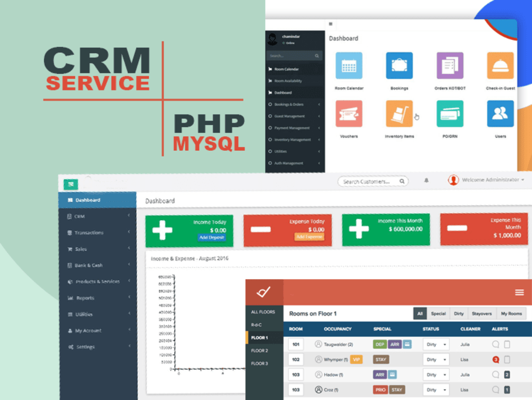
Task: Click the Add Expense button
Action: (x=309, y=236)
